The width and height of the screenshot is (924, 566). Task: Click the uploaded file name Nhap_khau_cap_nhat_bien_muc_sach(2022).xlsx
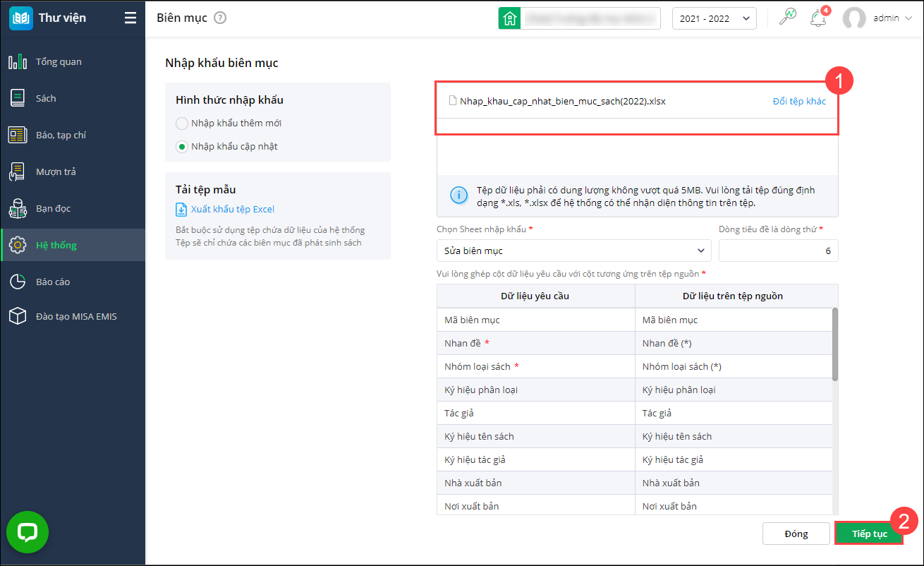click(563, 101)
